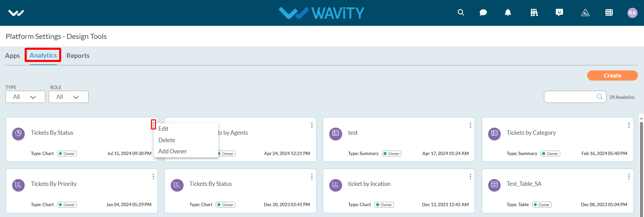Click the magnifier icon in the analytics search box
This screenshot has height=217, width=644.
(600, 96)
